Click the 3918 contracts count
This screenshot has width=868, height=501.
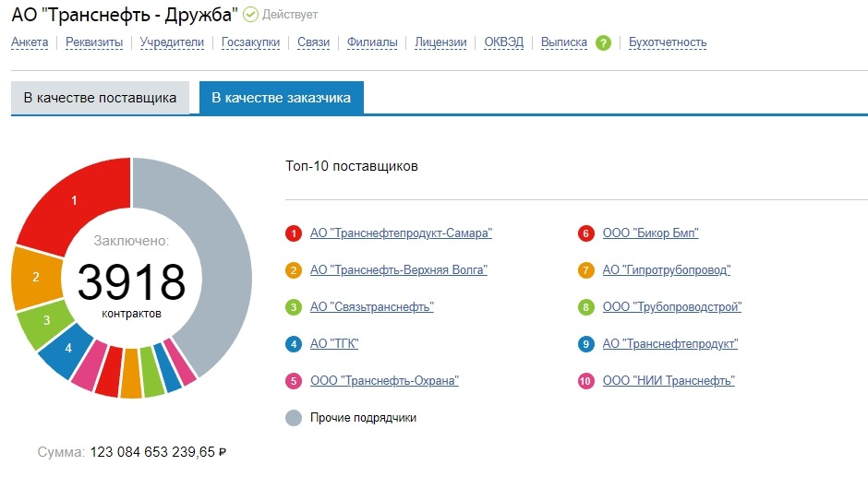click(x=131, y=282)
